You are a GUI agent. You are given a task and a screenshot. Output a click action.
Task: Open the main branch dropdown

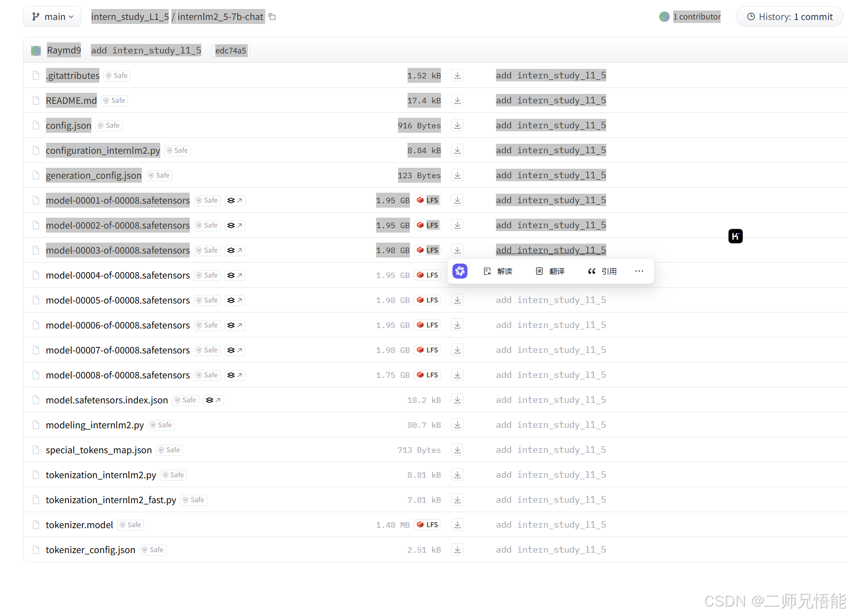point(52,16)
